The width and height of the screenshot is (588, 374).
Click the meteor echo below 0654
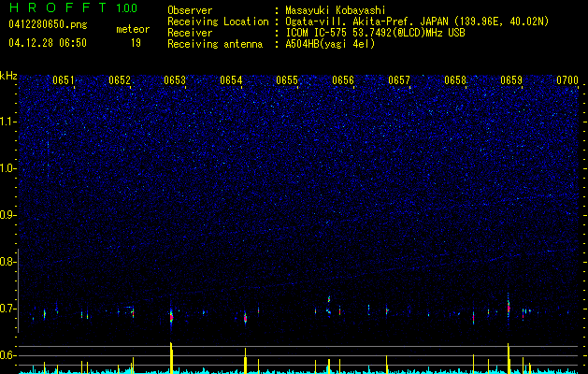245,318
